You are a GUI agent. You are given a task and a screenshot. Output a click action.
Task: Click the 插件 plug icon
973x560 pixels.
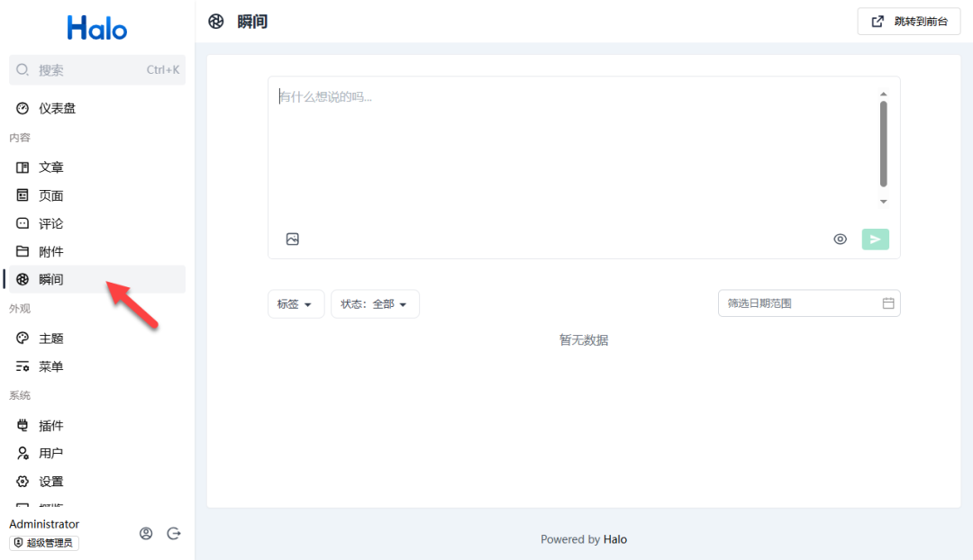pos(23,426)
